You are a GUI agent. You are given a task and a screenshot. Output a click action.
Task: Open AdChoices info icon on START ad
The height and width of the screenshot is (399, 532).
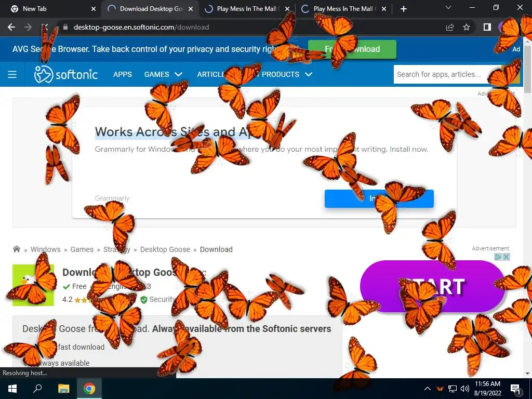[498, 257]
